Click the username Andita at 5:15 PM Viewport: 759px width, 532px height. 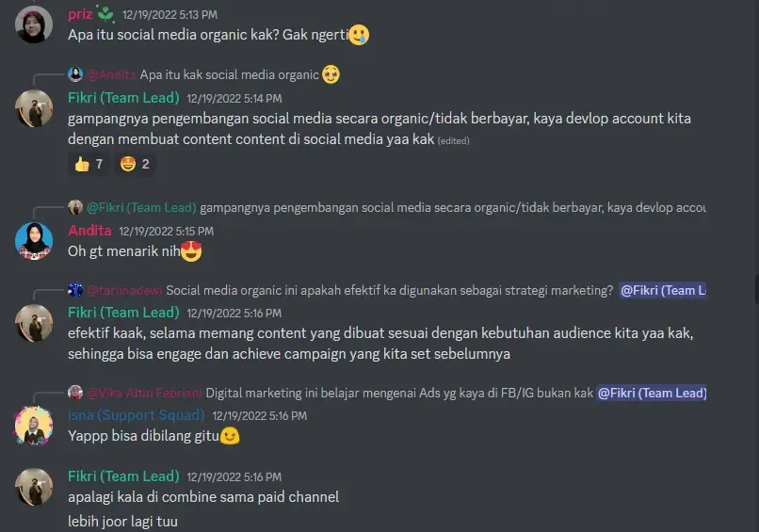click(89, 231)
